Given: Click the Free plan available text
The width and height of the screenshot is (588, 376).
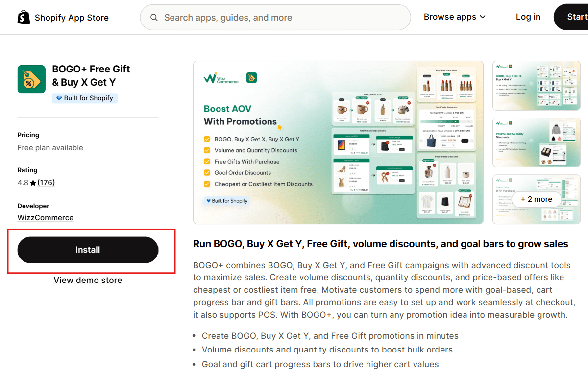Looking at the screenshot, I should click(50, 148).
